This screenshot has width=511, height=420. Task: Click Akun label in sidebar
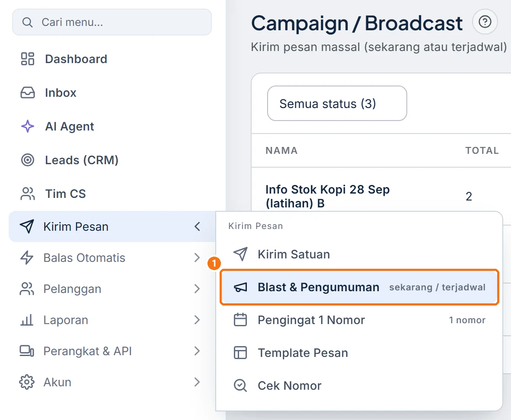pyautogui.click(x=57, y=382)
